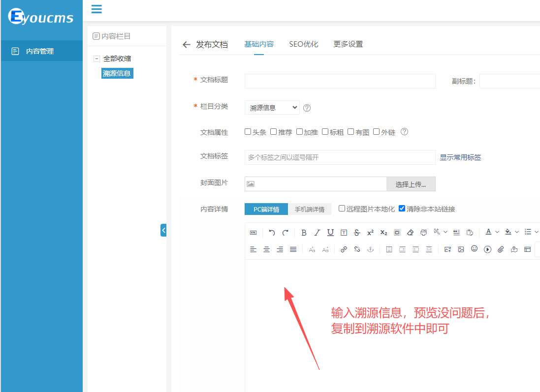
Task: Attach a file to the document content
Action: click(x=501, y=249)
